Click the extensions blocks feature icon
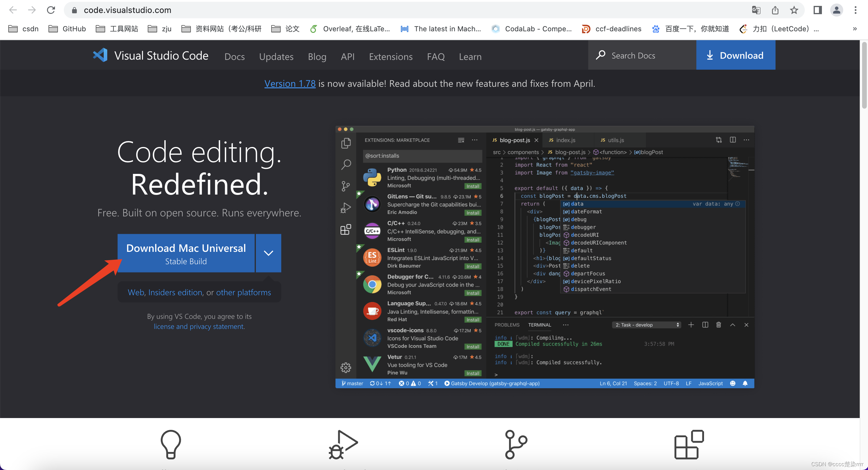Image resolution: width=868 pixels, height=470 pixels. (689, 444)
